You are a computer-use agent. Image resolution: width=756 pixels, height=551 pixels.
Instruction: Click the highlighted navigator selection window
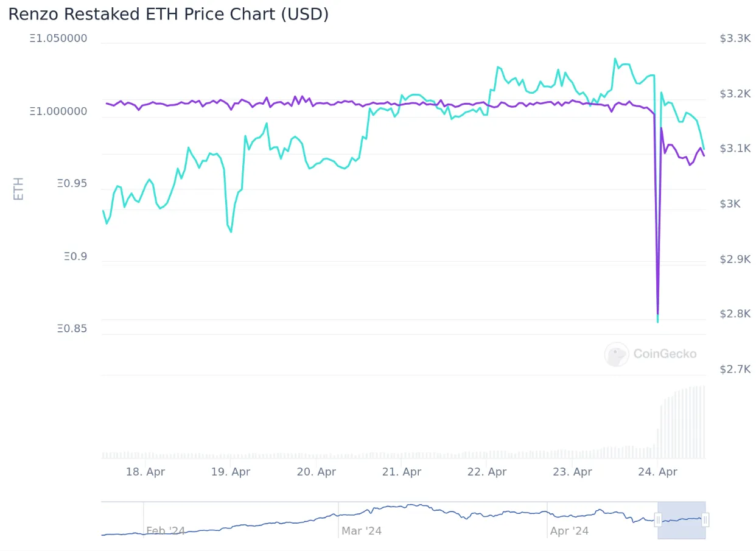point(682,520)
